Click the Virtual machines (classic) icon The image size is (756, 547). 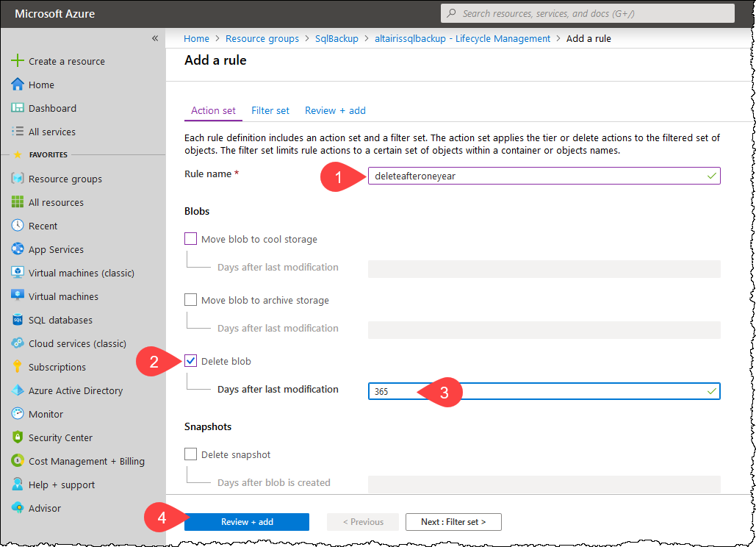click(18, 273)
